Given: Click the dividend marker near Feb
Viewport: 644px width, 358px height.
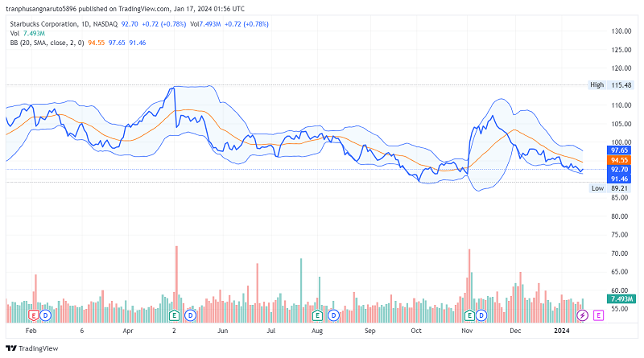Looking at the screenshot, I should click(46, 315).
